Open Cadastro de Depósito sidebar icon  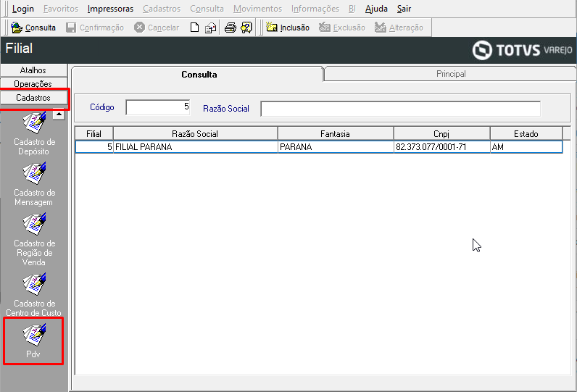point(34,123)
